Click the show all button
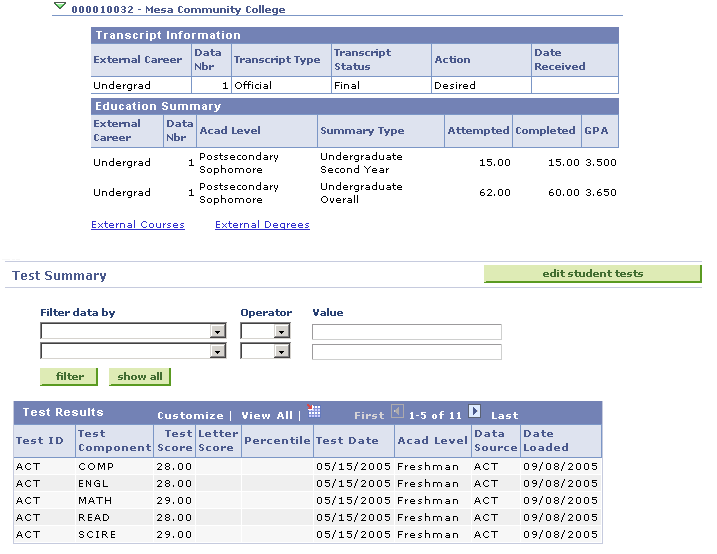This screenshot has width=717, height=554. (x=140, y=377)
